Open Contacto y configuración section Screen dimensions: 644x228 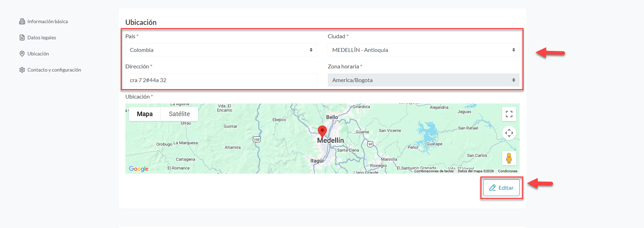pos(54,70)
